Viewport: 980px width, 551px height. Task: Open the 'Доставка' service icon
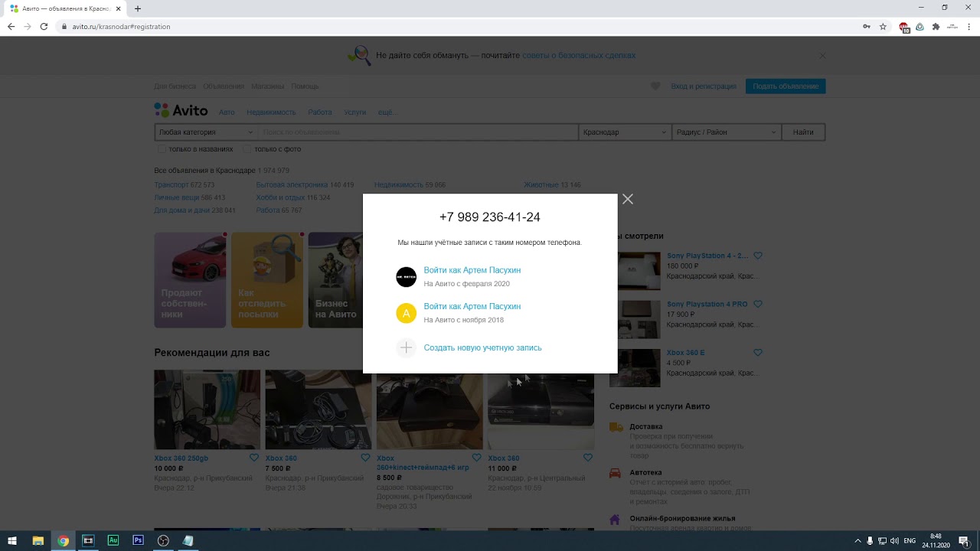click(616, 427)
